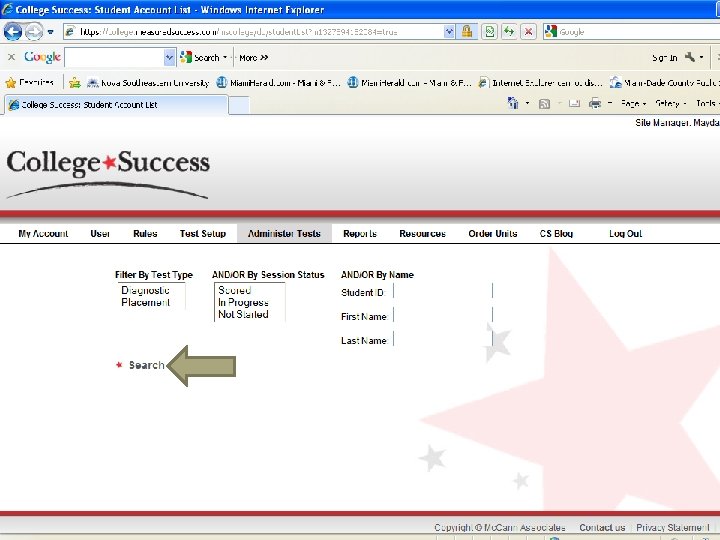Click the compatibility view icon

[489, 32]
